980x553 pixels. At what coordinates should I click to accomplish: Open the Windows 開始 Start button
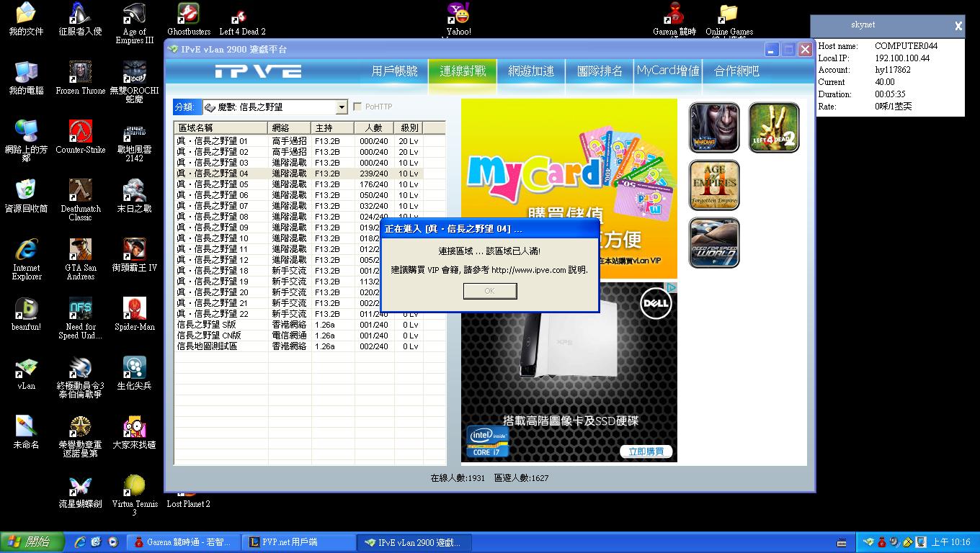point(29,542)
